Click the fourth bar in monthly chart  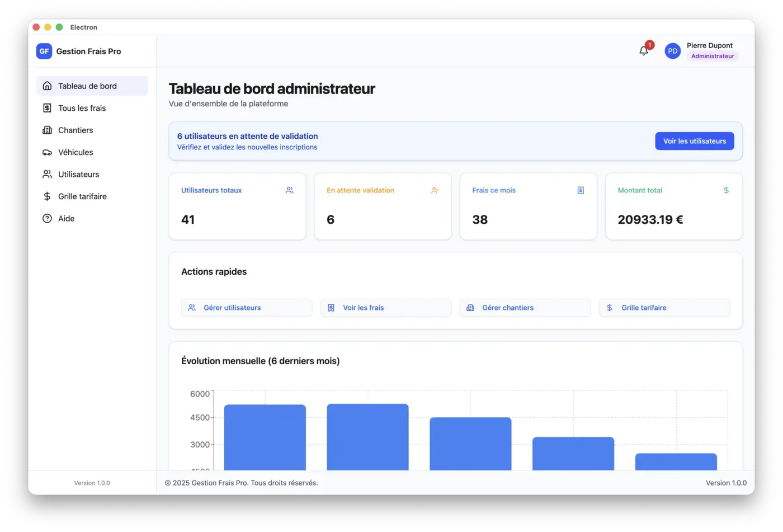[573, 454]
